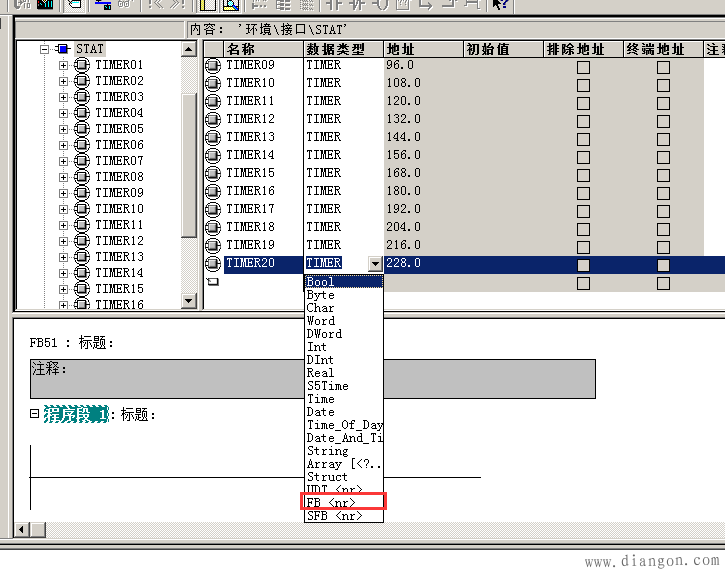Expand the TIMER02 tree node
The image size is (725, 575).
[x=63, y=81]
